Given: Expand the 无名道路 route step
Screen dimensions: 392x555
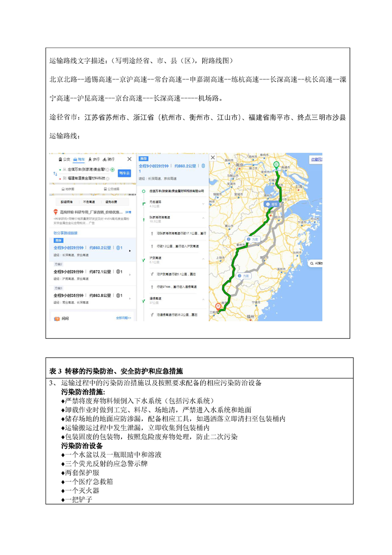Looking at the screenshot, I should (x=203, y=204).
